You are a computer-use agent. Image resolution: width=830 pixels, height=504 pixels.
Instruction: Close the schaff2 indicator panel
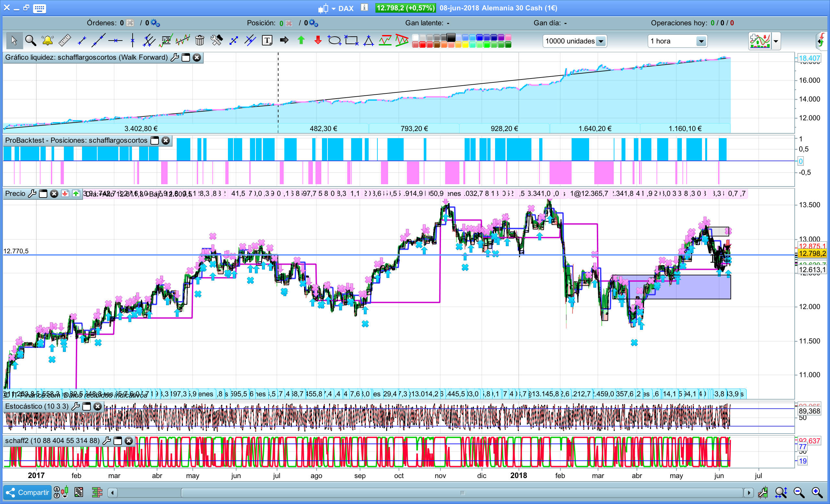(129, 441)
